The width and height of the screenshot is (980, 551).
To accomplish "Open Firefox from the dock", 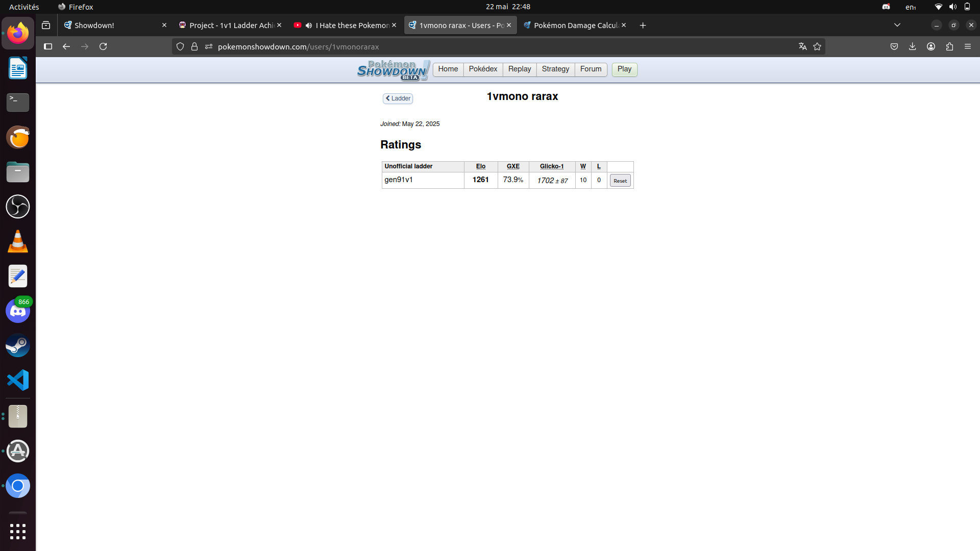I will click(18, 33).
